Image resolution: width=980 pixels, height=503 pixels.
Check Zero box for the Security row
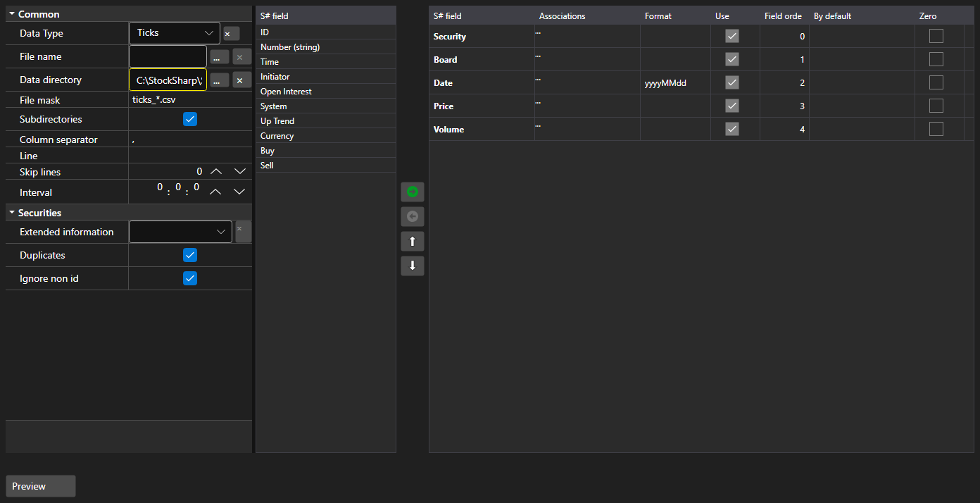[936, 36]
